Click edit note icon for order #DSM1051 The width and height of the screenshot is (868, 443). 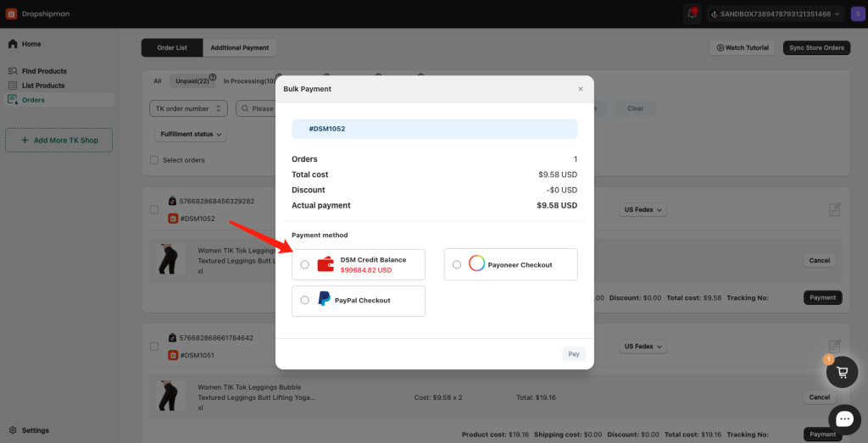[835, 346]
